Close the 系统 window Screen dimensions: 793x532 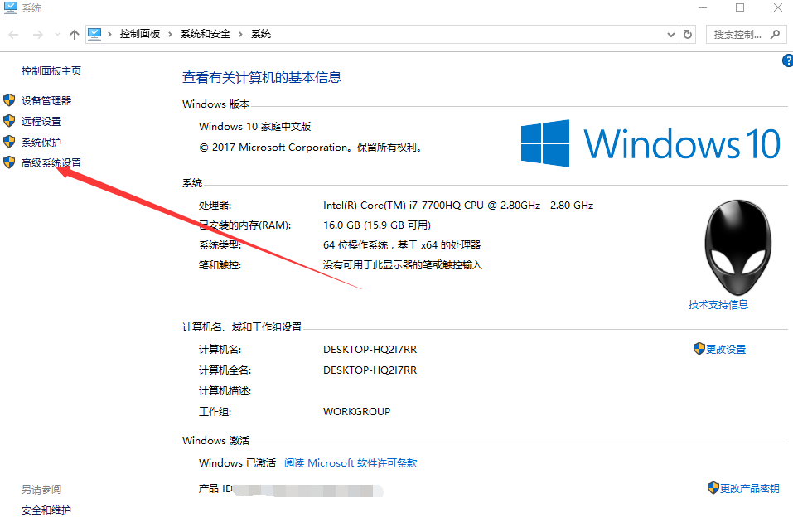[778, 7]
